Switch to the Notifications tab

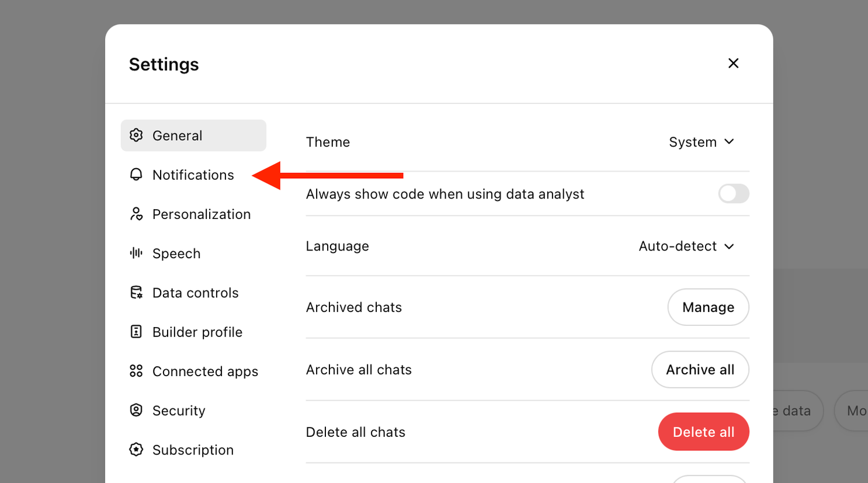pos(193,175)
